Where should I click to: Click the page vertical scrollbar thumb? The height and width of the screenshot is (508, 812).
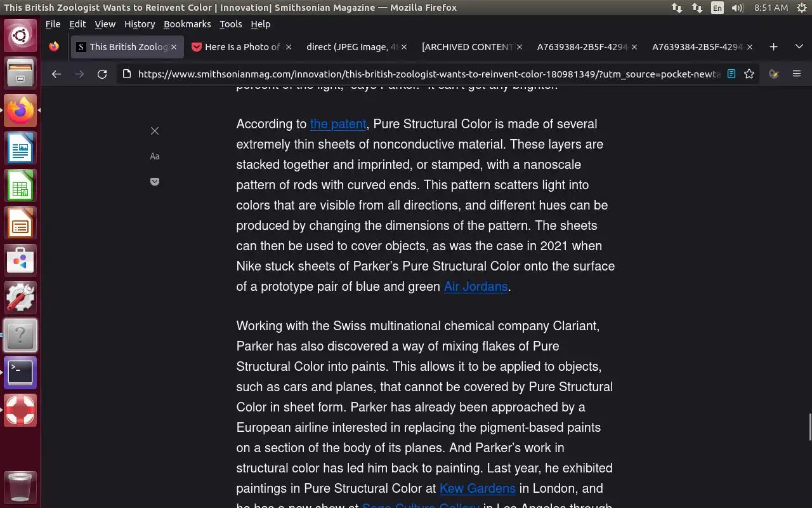click(x=809, y=426)
